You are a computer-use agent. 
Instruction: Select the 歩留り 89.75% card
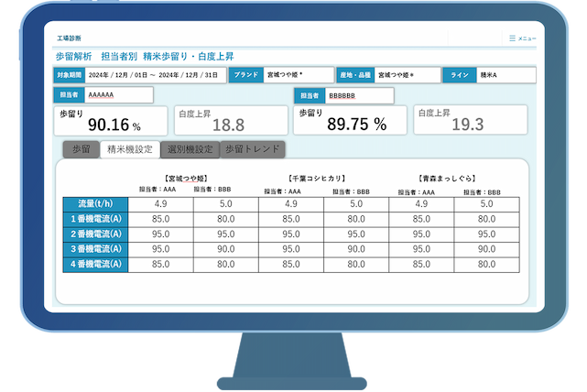coord(350,120)
